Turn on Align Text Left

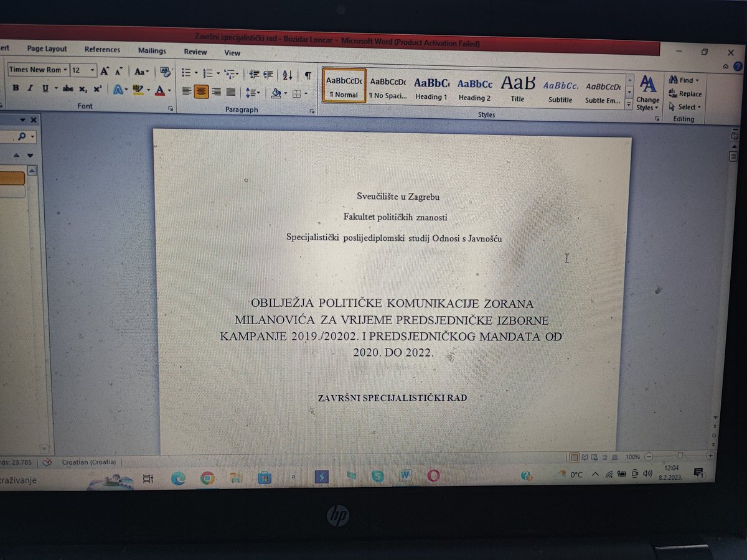pos(186,91)
